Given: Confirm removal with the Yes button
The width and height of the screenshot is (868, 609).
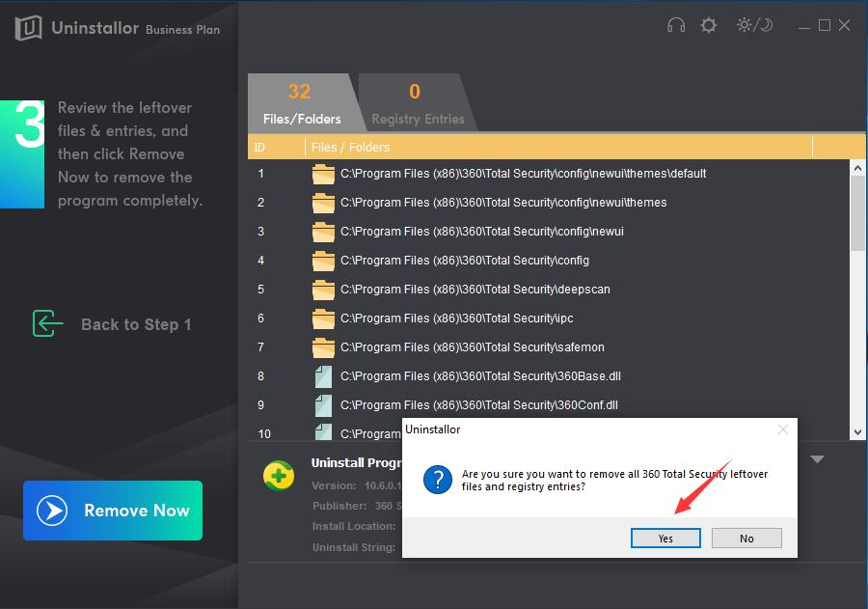Looking at the screenshot, I should tap(665, 539).
